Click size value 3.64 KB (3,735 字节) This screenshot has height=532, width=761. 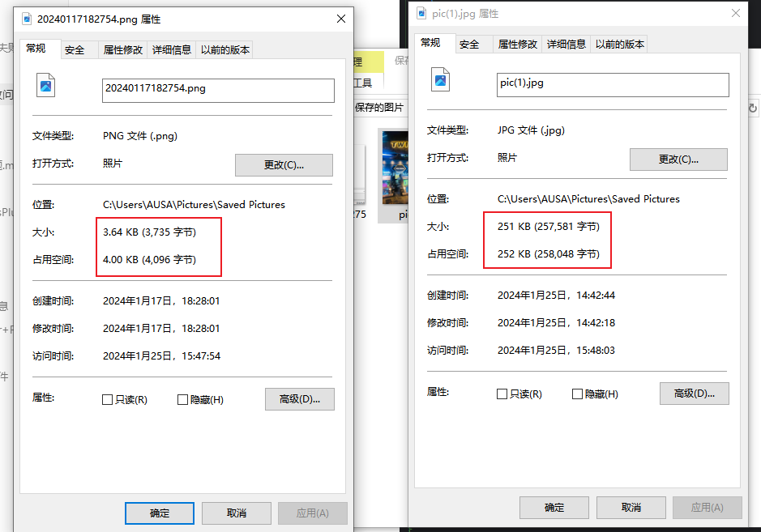[x=149, y=232]
